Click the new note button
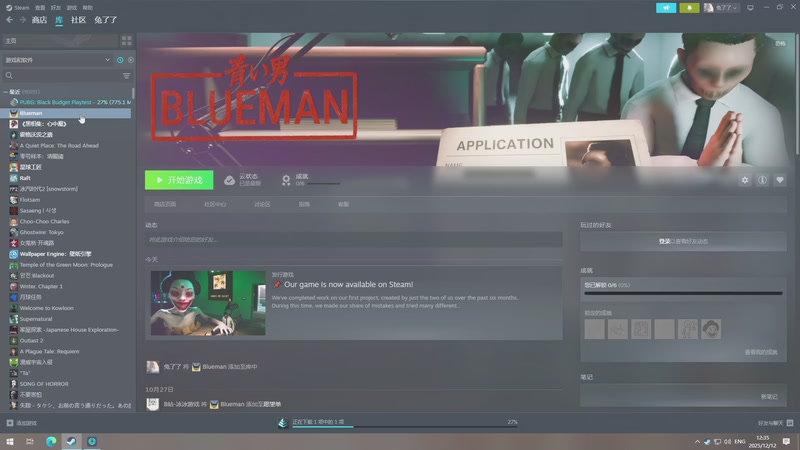 coord(769,396)
